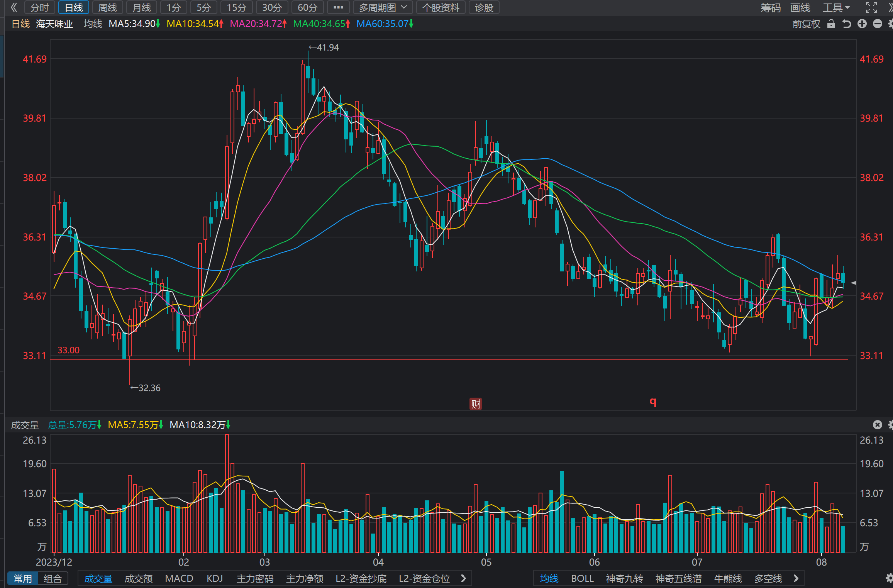
Task: Switch sub-indicator to 成交额
Action: 139,578
